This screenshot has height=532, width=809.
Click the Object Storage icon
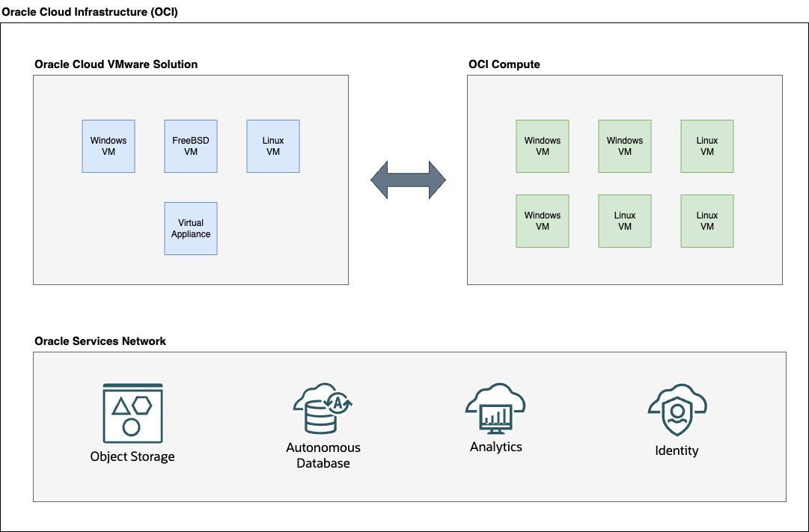point(132,413)
